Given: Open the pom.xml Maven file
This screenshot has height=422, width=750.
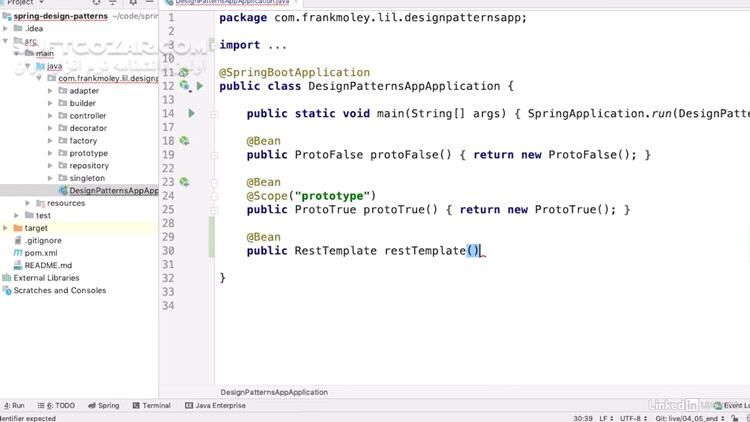Looking at the screenshot, I should point(41,253).
